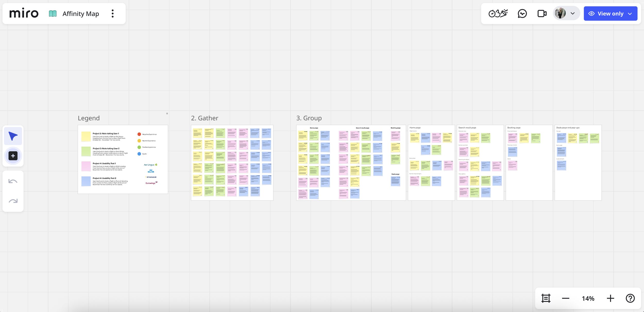Viewport: 644px width, 312px height.
Task: Click the redo arrow icon
Action: (x=13, y=201)
